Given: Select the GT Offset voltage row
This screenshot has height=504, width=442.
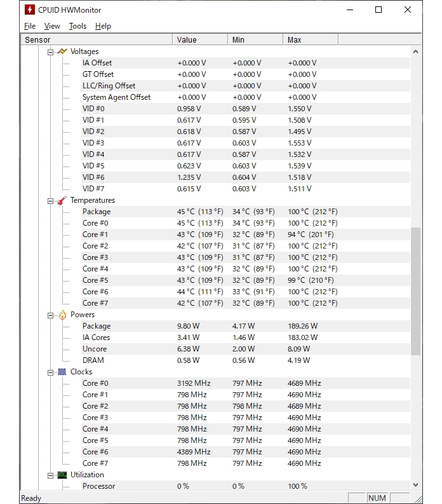Looking at the screenshot, I should point(246,74).
